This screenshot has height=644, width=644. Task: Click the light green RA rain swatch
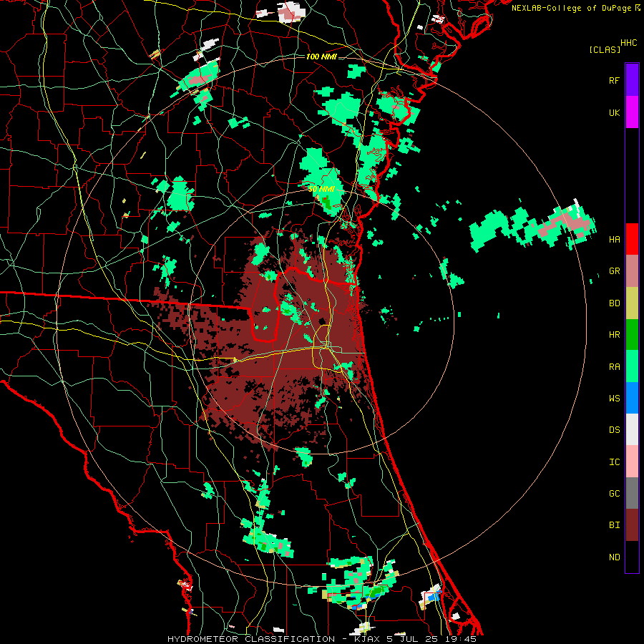(632, 366)
